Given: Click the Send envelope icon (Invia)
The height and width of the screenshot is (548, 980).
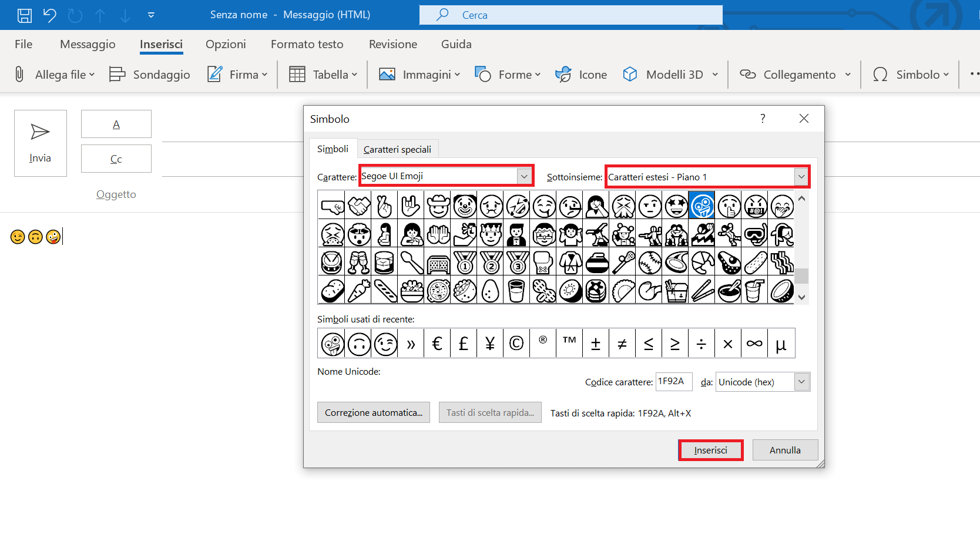Looking at the screenshot, I should pos(40,132).
